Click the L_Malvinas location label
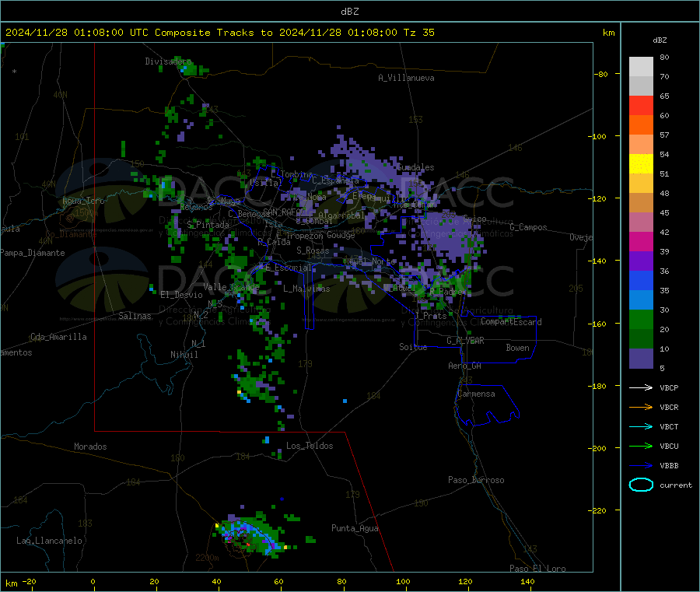This screenshot has height=592, width=700. pos(306,289)
